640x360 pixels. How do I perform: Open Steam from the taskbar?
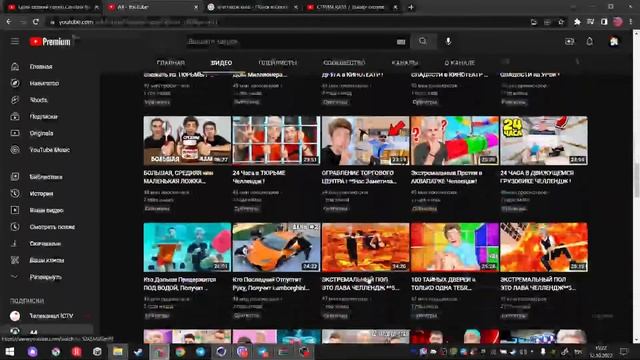click(138, 351)
